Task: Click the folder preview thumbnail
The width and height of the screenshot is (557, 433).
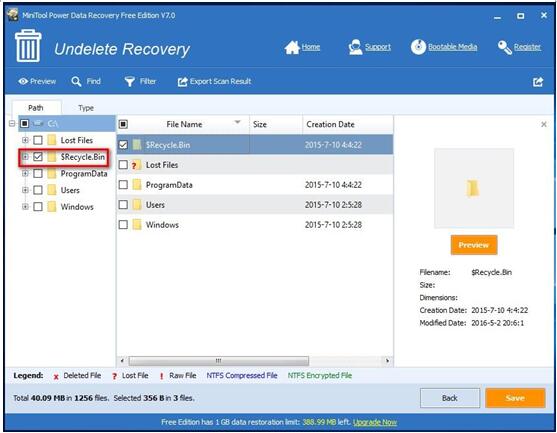Action: click(x=474, y=188)
